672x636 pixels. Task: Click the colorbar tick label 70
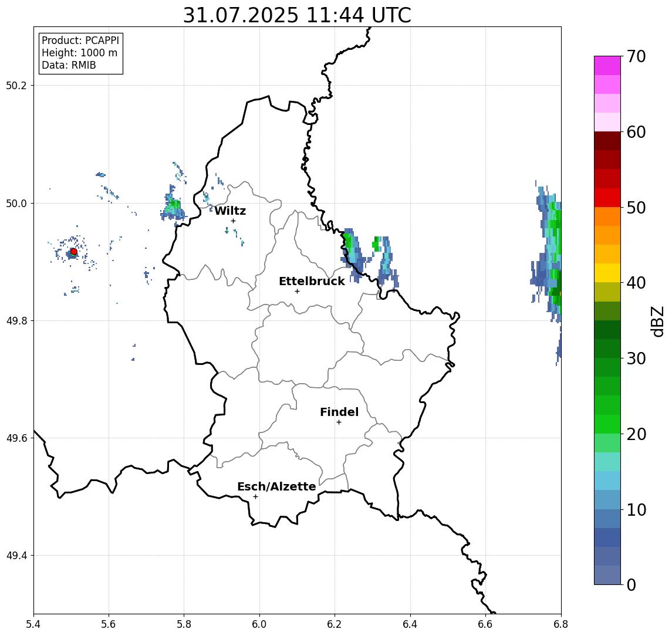[x=636, y=56]
